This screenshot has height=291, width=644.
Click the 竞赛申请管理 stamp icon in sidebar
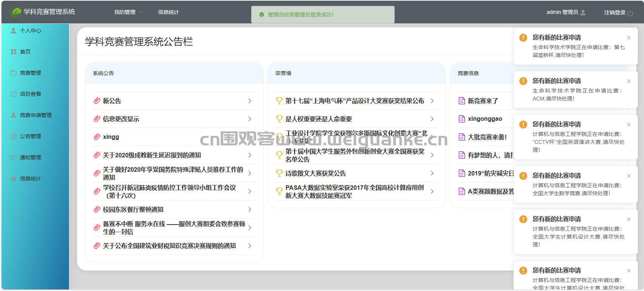(x=14, y=115)
